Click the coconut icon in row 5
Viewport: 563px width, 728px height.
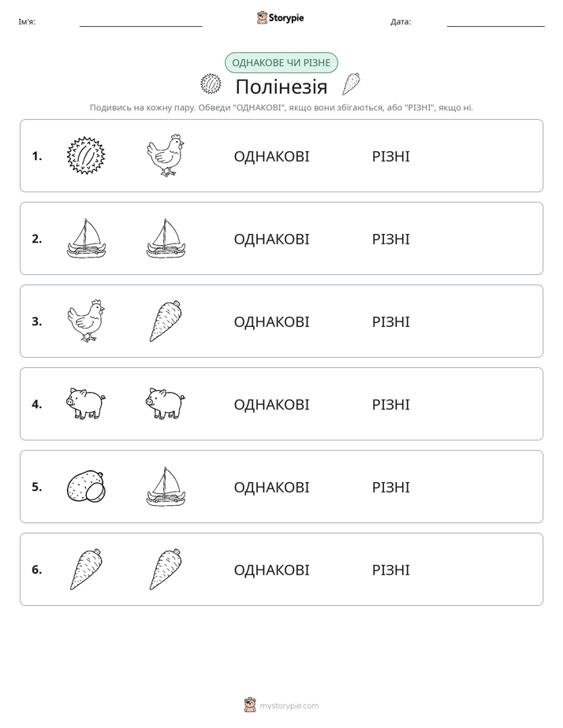(x=86, y=487)
